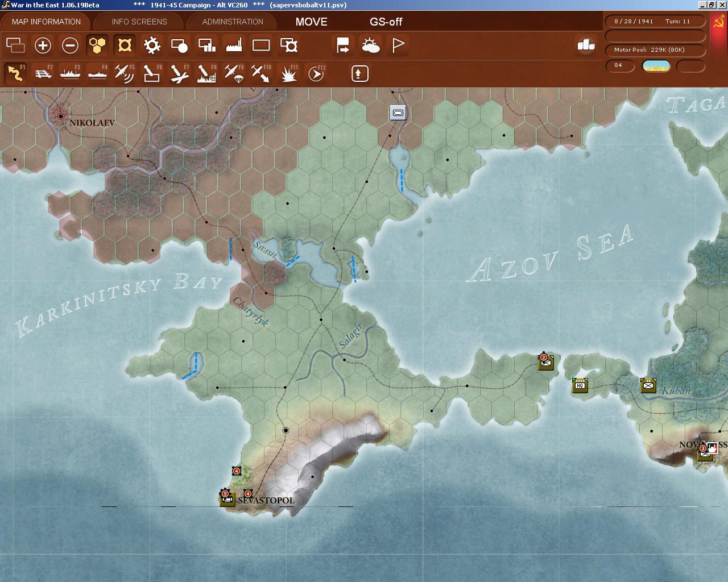Open the INFO SCREENS tab
The width and height of the screenshot is (728, 582).
[139, 22]
